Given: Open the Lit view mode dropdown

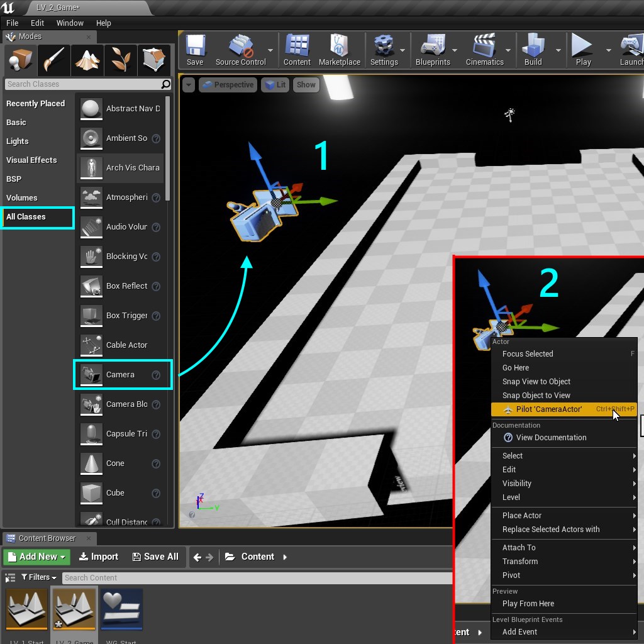Looking at the screenshot, I should coord(275,85).
